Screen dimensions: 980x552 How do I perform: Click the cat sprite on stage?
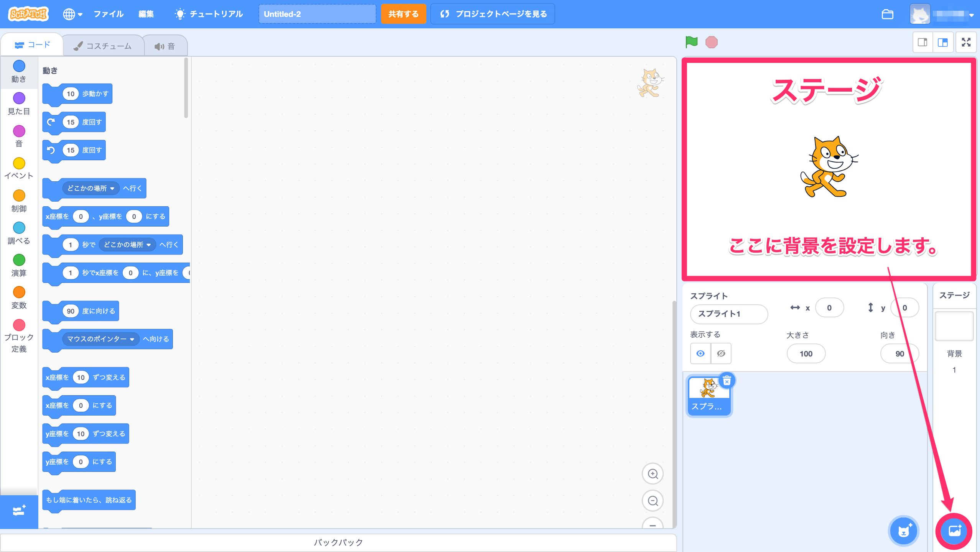(829, 167)
